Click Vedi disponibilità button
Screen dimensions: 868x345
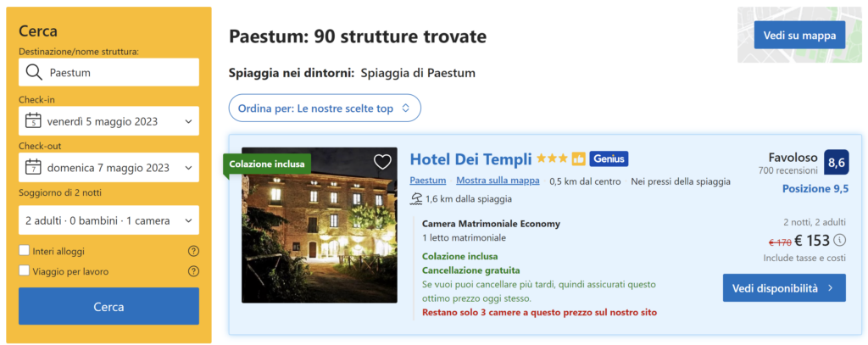click(784, 287)
